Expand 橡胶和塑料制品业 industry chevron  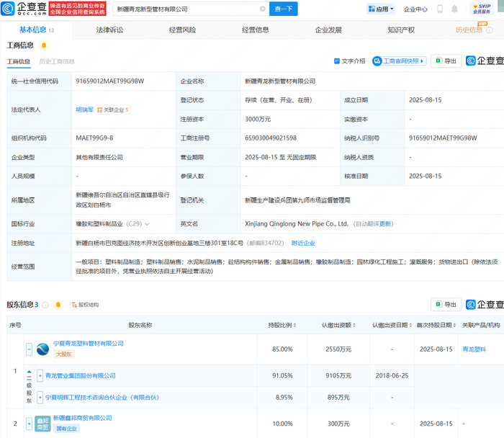point(147,224)
